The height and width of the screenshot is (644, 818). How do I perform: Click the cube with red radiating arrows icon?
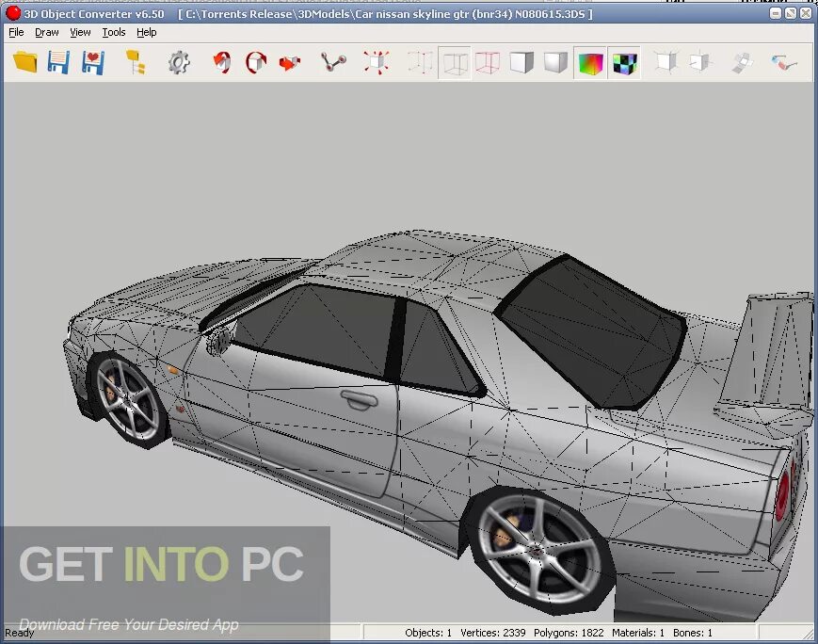click(x=377, y=62)
